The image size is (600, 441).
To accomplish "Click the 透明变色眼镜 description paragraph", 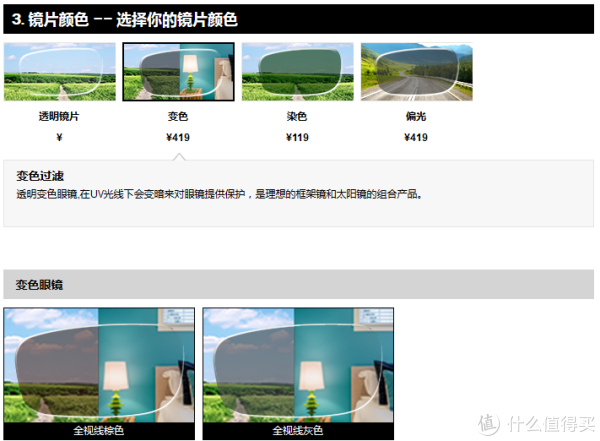I will pos(220,194).
